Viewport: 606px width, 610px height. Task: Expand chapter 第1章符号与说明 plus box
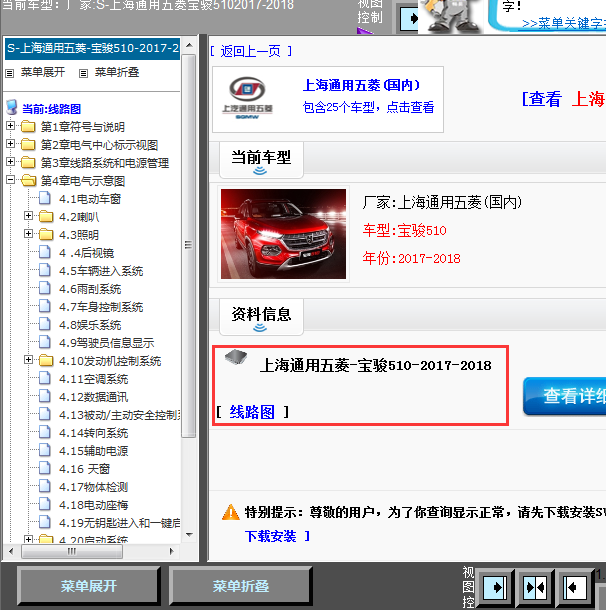click(x=11, y=126)
